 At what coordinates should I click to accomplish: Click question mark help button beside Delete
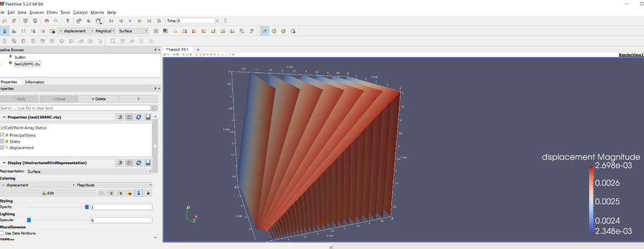pyautogui.click(x=138, y=99)
